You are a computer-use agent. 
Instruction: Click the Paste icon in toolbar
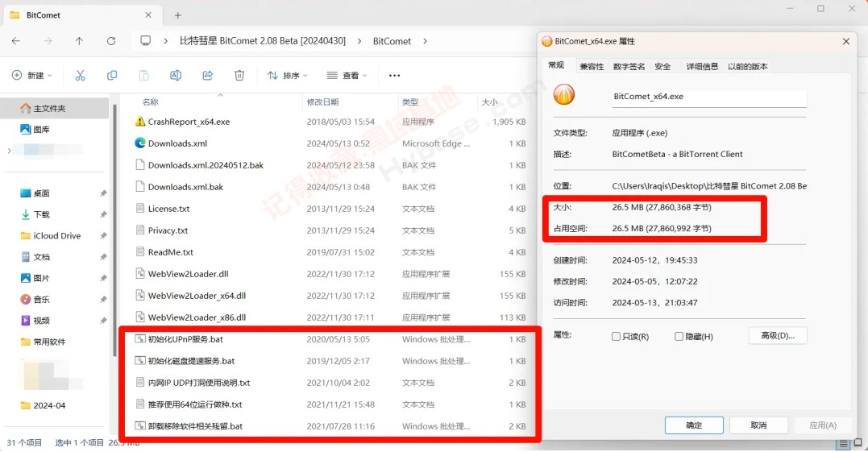point(144,75)
